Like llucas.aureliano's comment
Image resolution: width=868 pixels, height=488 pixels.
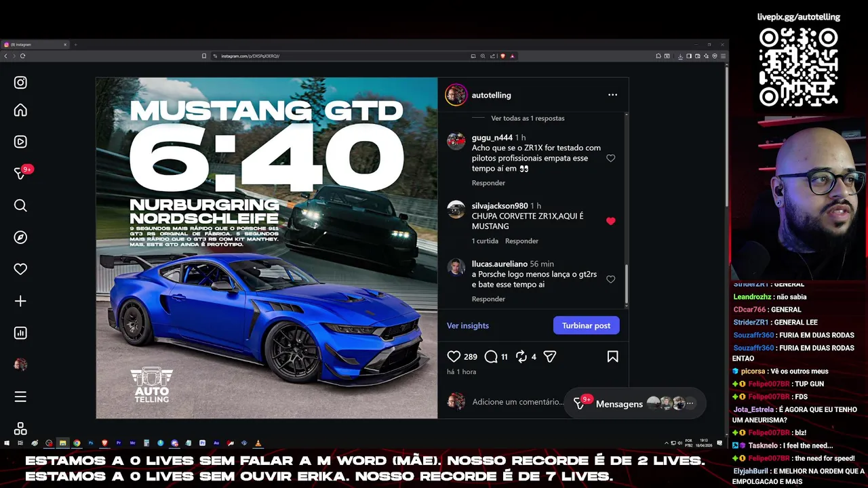click(x=610, y=279)
